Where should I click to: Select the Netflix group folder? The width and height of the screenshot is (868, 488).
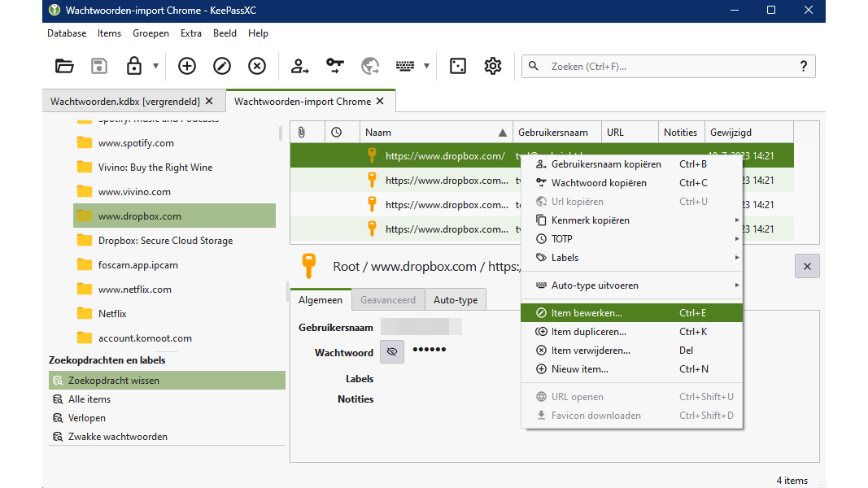112,313
